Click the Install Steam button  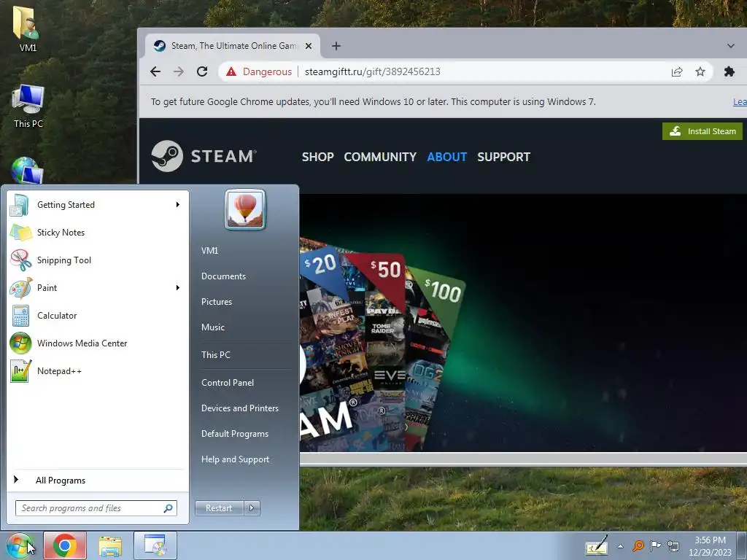tap(703, 131)
